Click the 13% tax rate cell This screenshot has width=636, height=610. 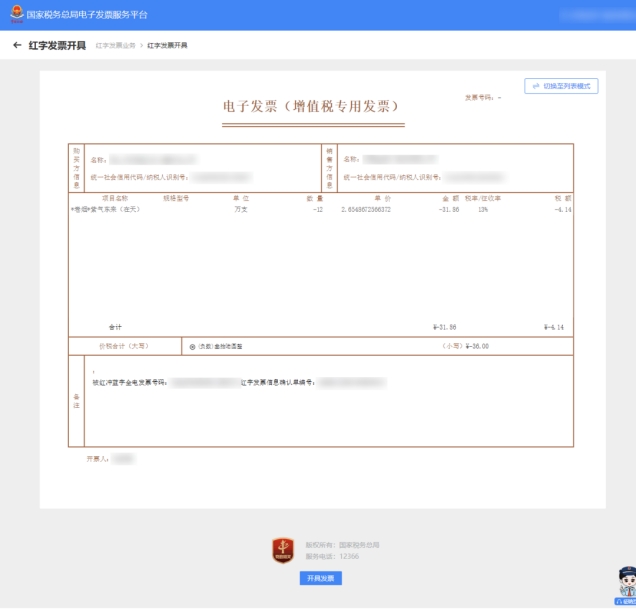[x=483, y=210]
